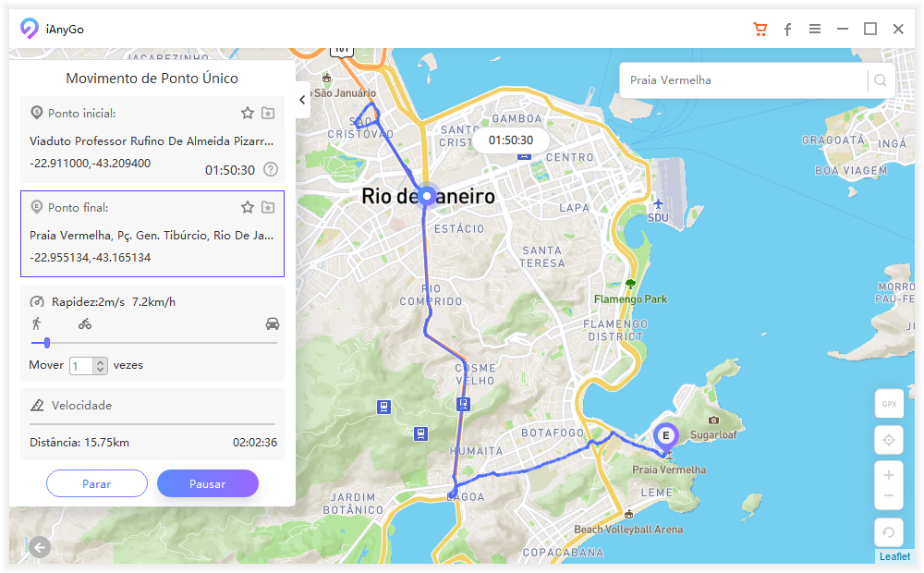This screenshot has height=573, width=924.
Task: Zoom in the map with plus
Action: [x=889, y=475]
